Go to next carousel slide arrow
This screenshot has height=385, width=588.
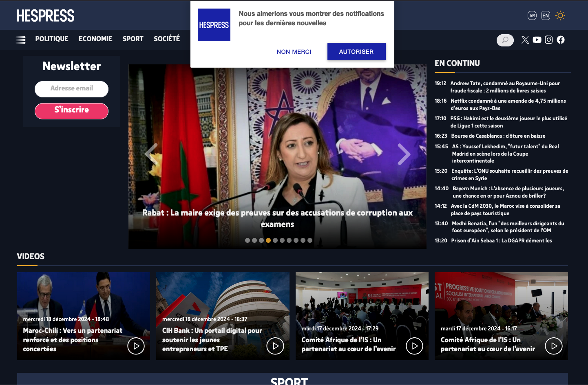click(404, 154)
